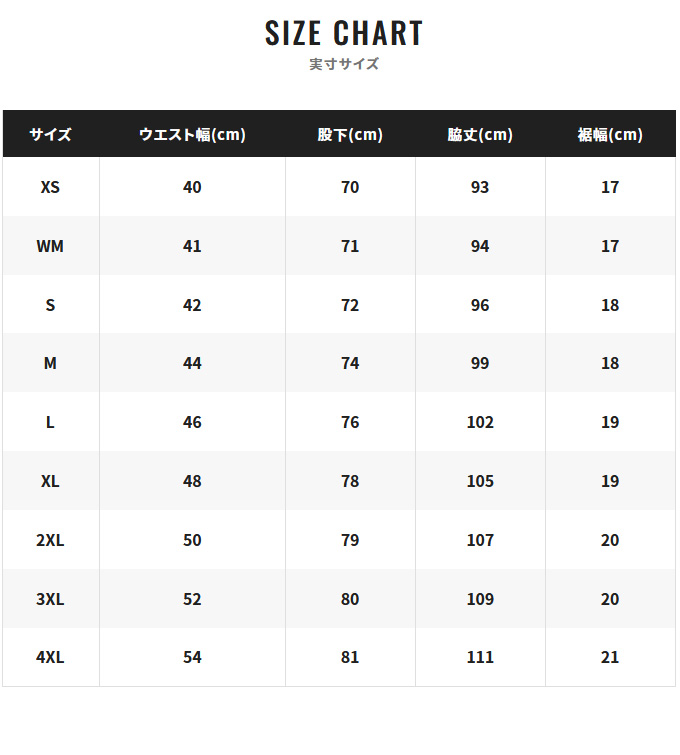The height and width of the screenshot is (755, 680).
Task: Click the XL size row label
Action: tap(50, 481)
